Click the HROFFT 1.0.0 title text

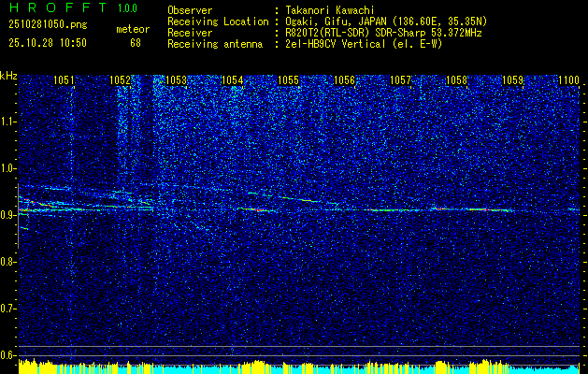tap(73, 7)
